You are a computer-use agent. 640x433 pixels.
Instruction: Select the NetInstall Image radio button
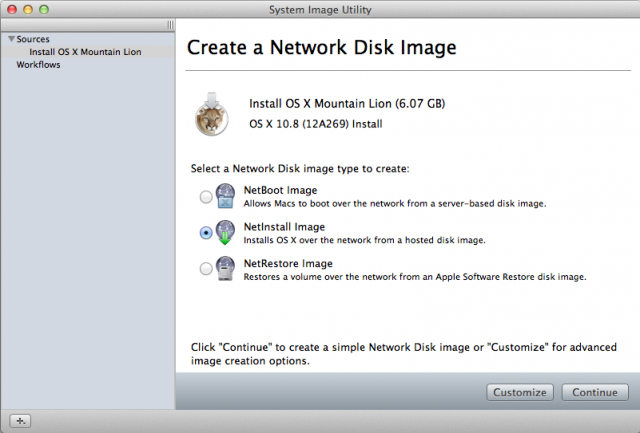click(x=206, y=233)
